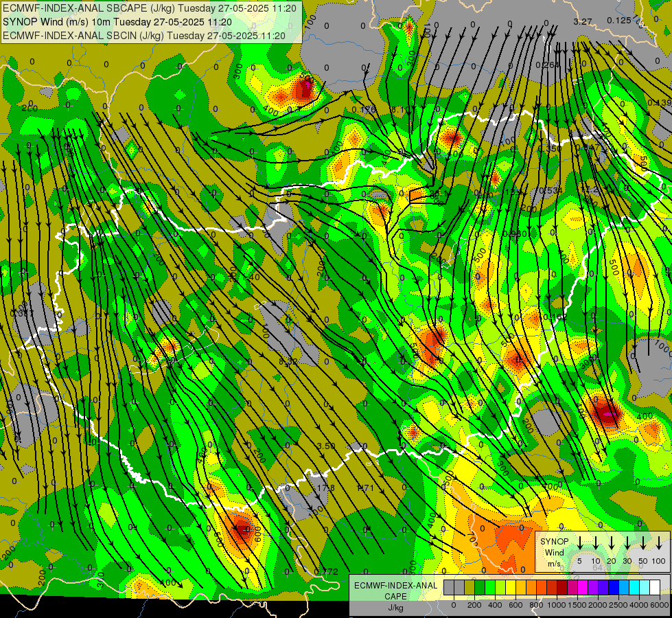Click the 1000 tick label on CAPE scale
Screen dimensions: 672x618
coord(557,605)
